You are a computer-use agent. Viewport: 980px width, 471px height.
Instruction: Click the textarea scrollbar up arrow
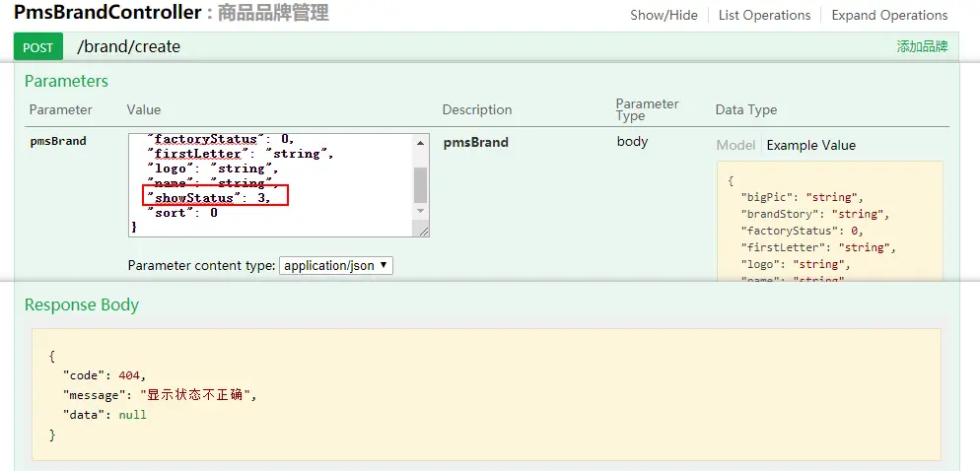click(421, 143)
